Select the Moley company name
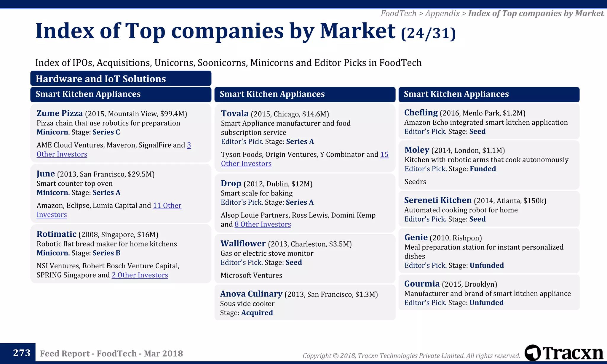 click(x=417, y=150)
